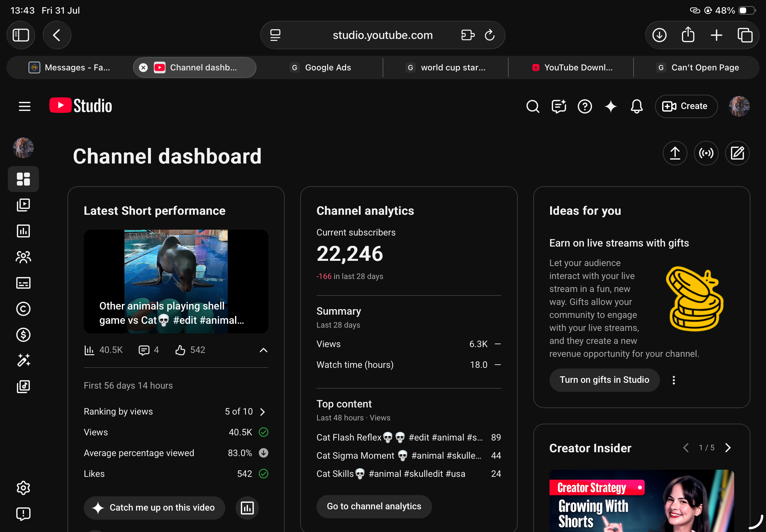Collapse the latest Short performance details

264,350
